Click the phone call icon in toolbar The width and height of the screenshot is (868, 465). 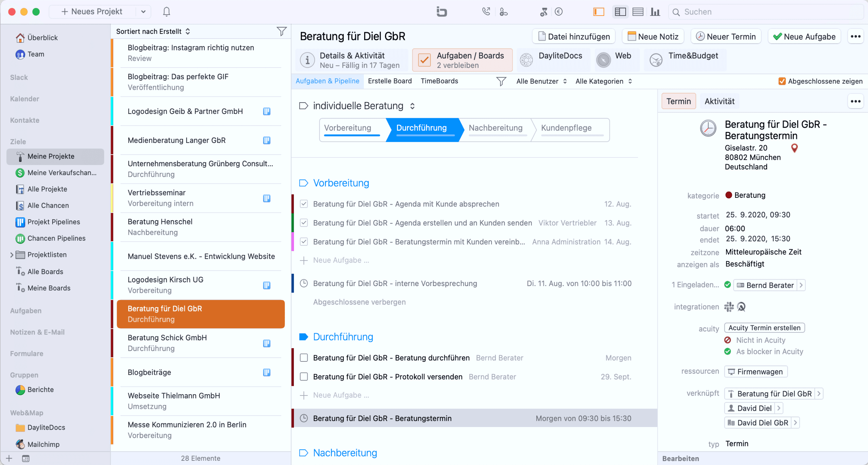tap(486, 12)
